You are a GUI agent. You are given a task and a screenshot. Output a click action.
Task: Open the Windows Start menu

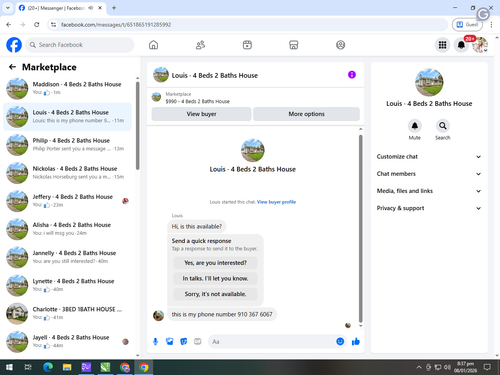click(x=9, y=367)
